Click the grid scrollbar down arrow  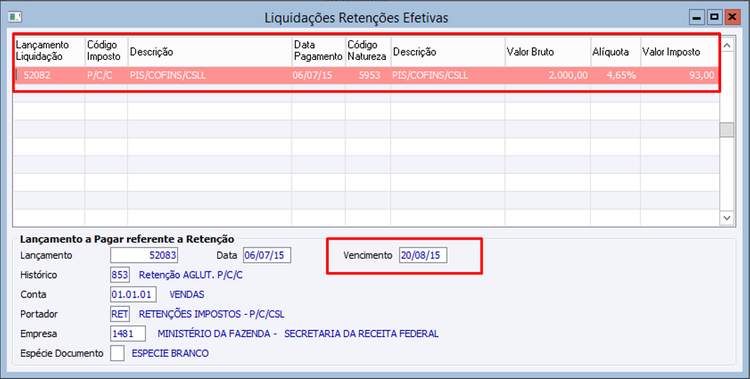coord(727,218)
